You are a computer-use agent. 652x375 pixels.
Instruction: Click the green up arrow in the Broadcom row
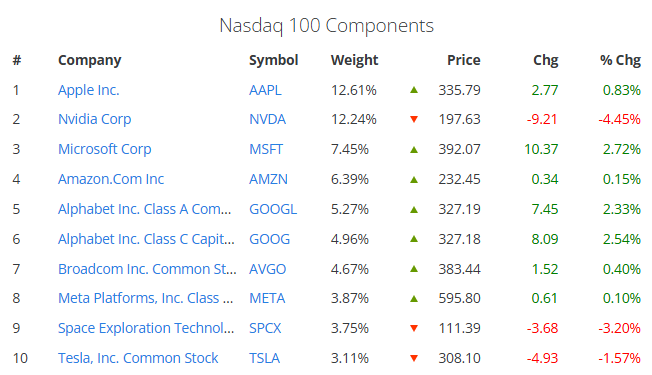click(414, 269)
